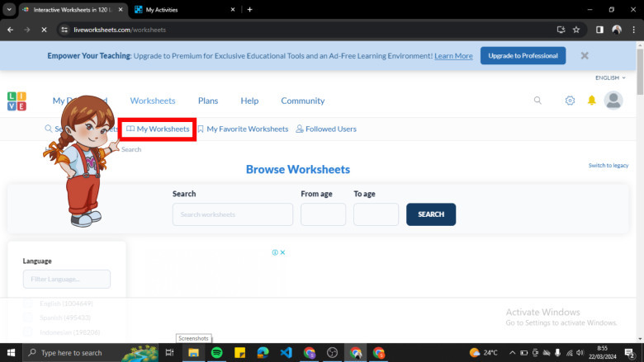Close the My Activities tab
The height and width of the screenshot is (362, 644).
[233, 9]
